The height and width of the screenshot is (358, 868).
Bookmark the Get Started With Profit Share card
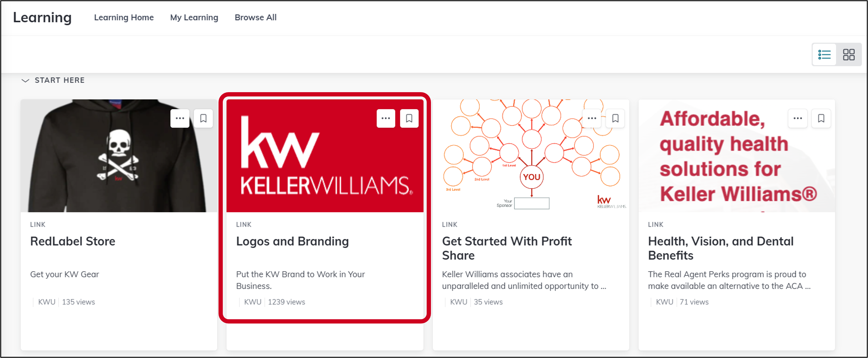616,118
